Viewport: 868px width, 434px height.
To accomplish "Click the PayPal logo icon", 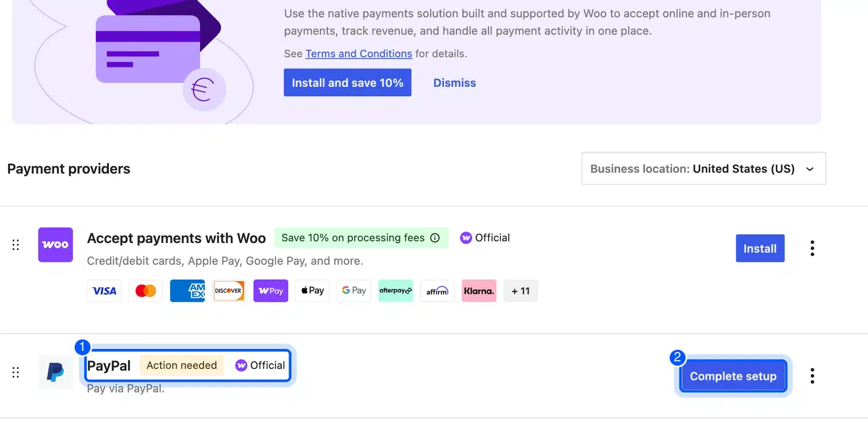I will pos(55,372).
